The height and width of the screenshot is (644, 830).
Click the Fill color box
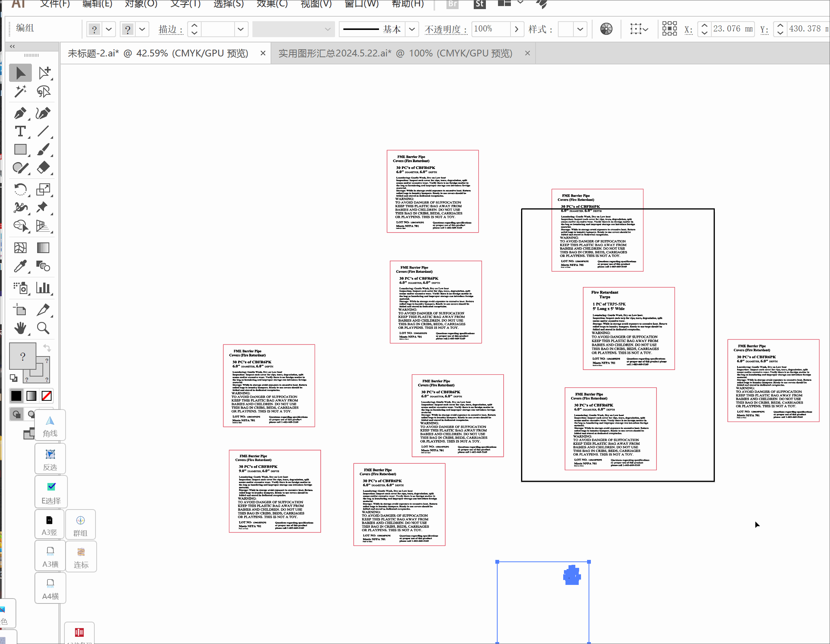(22, 356)
